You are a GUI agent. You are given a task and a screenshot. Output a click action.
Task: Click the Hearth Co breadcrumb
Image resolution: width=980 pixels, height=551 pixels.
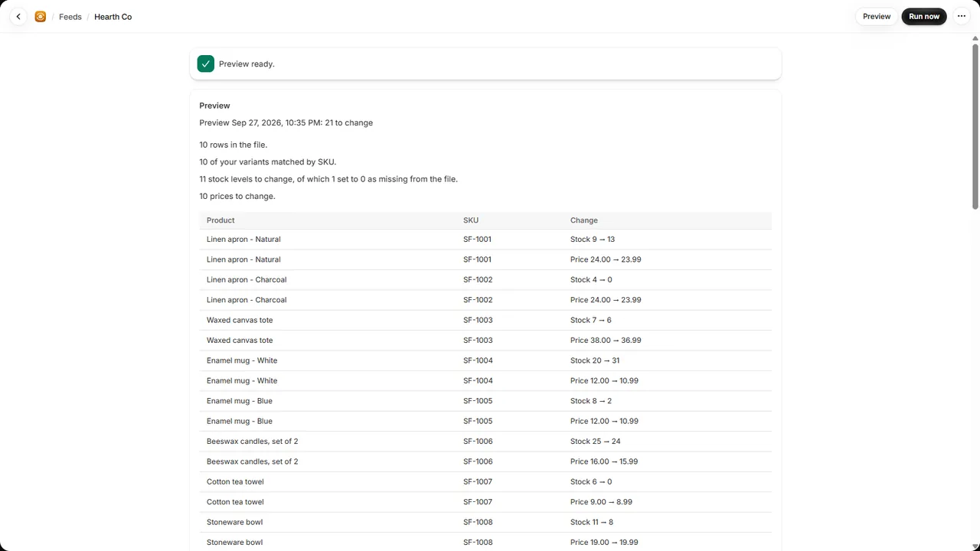[x=113, y=17]
